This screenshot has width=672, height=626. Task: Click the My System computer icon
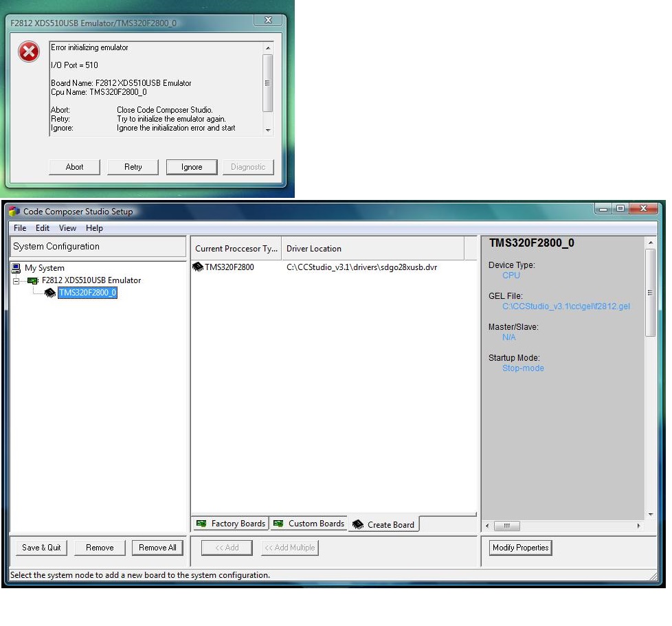(x=16, y=268)
